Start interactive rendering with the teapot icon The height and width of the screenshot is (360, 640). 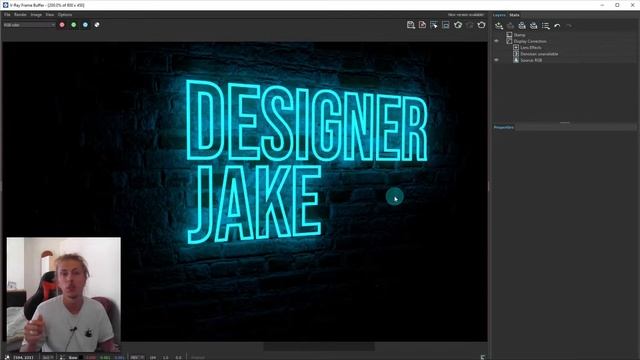[x=458, y=25]
